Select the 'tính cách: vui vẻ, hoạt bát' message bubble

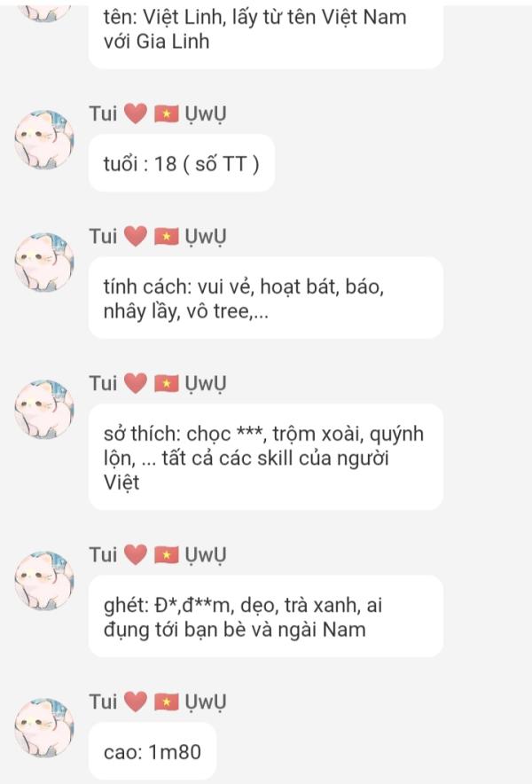tap(265, 298)
